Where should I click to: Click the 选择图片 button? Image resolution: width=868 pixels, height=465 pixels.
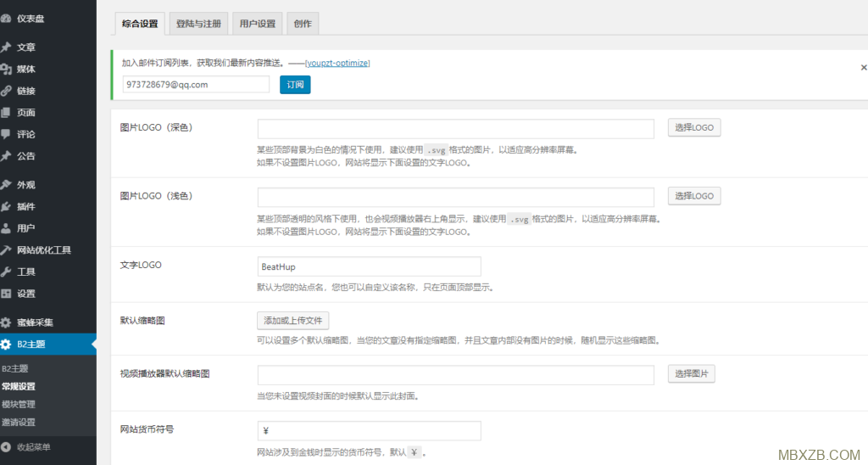tap(692, 373)
